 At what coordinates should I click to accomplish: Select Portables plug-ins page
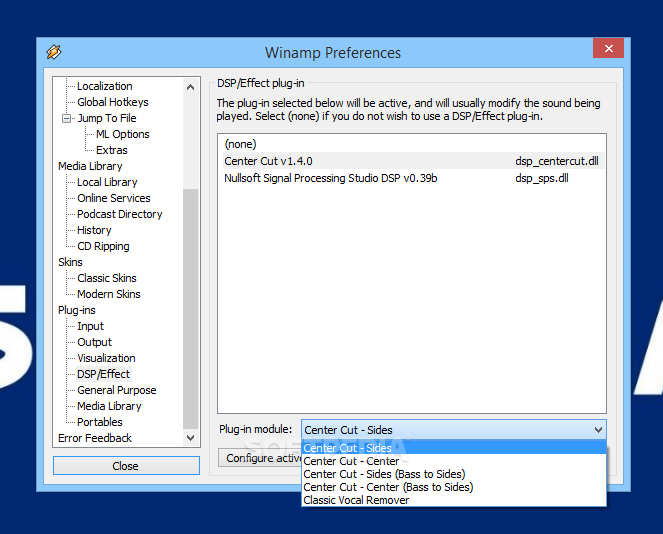click(99, 422)
